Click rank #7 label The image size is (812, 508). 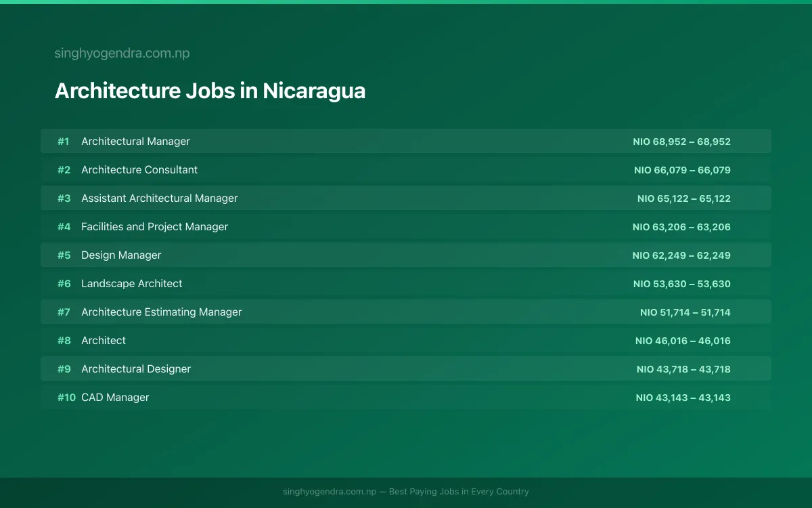[x=64, y=312]
